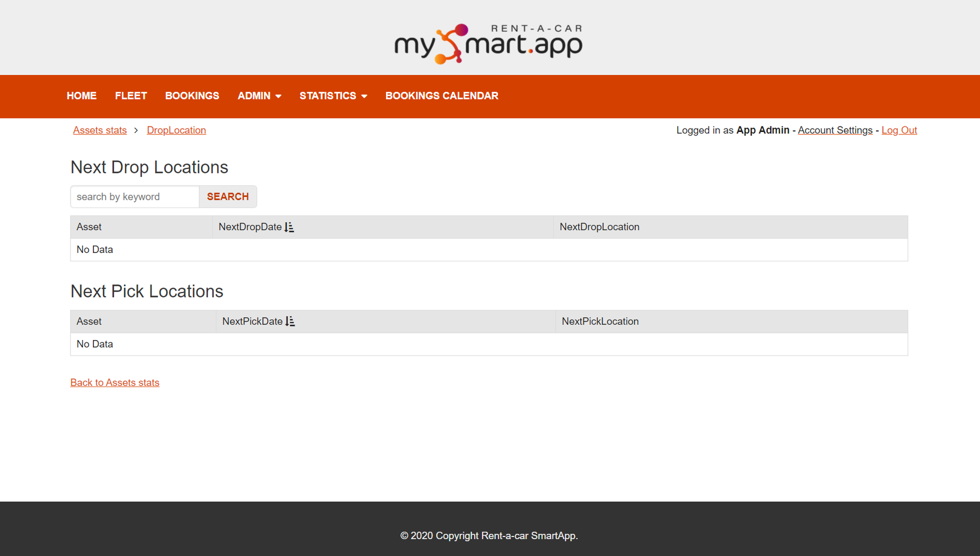The height and width of the screenshot is (556, 980).
Task: Click the Assets stats breadcrumb
Action: coord(99,130)
